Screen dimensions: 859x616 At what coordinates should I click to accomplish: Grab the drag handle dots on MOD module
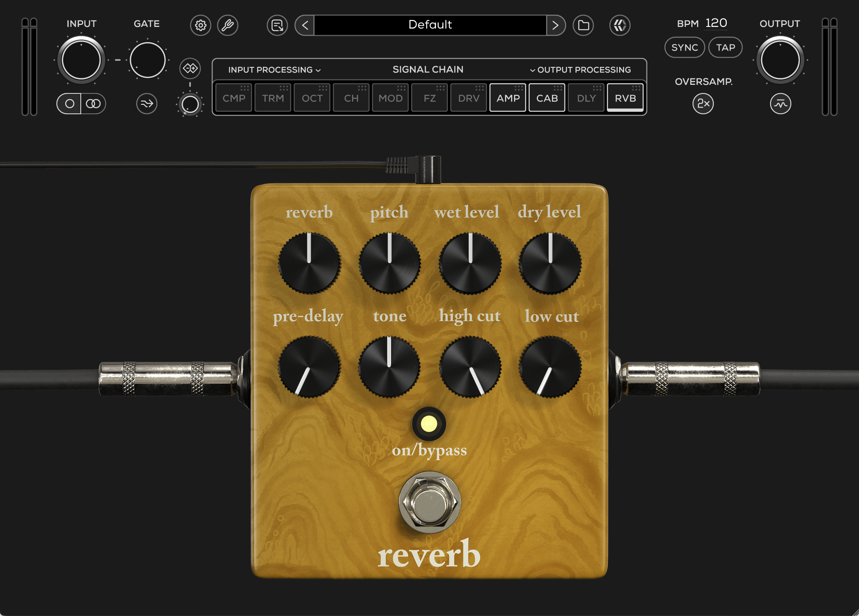coord(401,88)
